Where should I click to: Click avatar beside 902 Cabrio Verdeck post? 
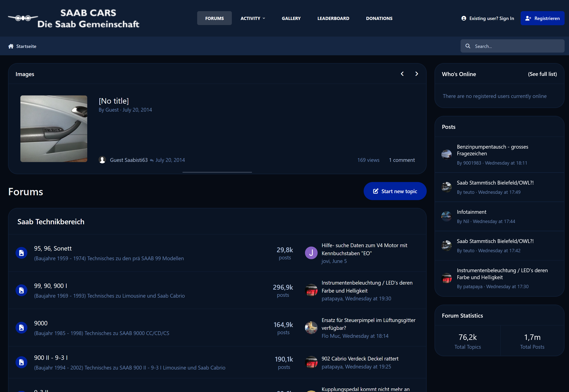311,362
